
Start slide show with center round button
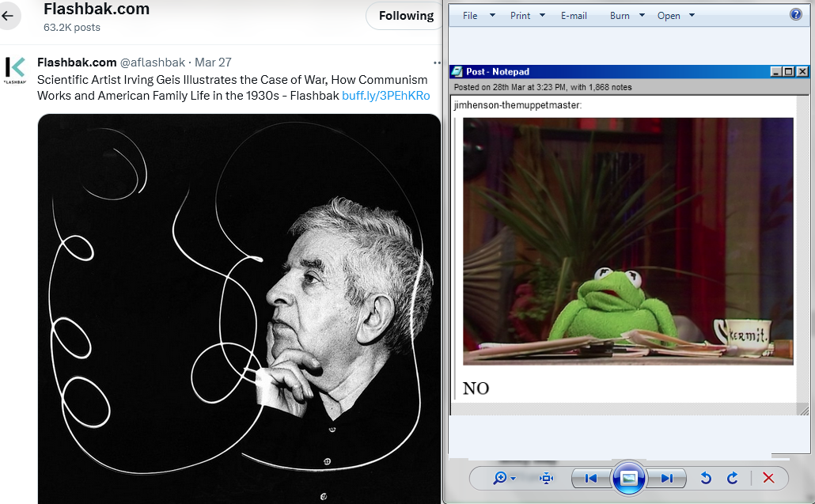[629, 478]
